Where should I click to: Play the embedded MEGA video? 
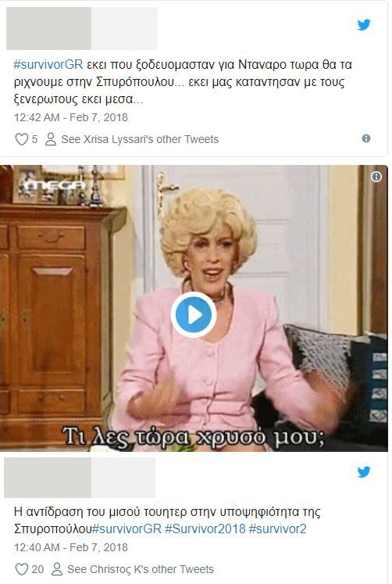pos(194,315)
